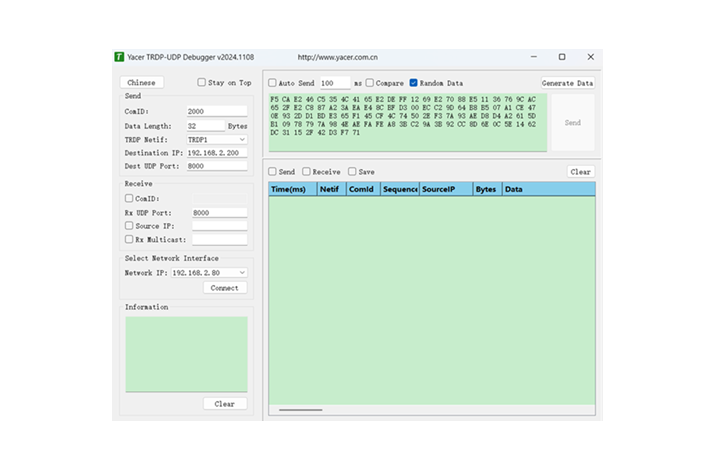Screen dimensions: 720x465
Task: Tick the Rx Multicast checkbox
Action: tap(129, 239)
